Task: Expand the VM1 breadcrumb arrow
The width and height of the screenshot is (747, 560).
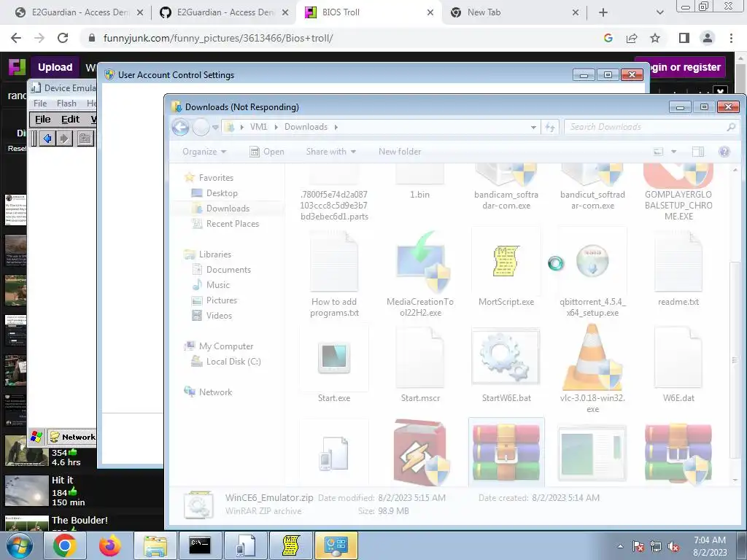Action: (x=276, y=127)
